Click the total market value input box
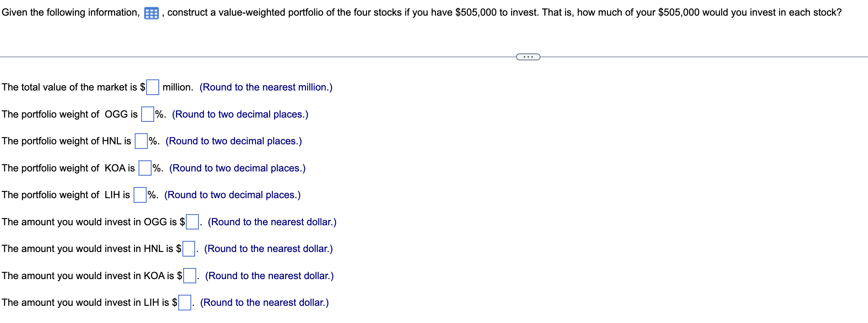 (x=153, y=87)
